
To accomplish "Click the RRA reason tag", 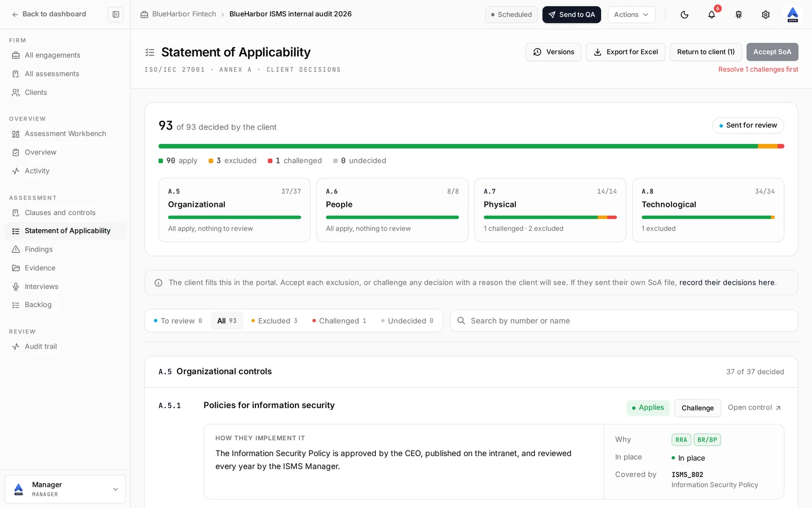I will click(x=681, y=440).
